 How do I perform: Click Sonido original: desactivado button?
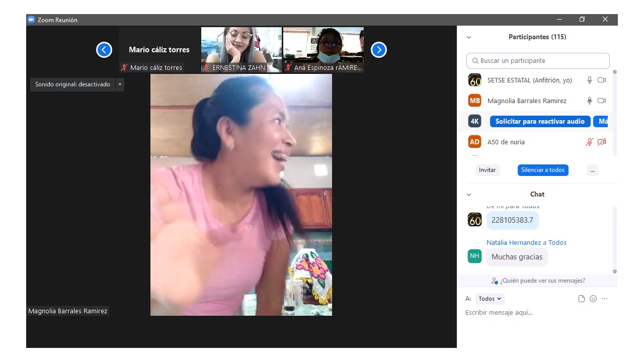72,84
